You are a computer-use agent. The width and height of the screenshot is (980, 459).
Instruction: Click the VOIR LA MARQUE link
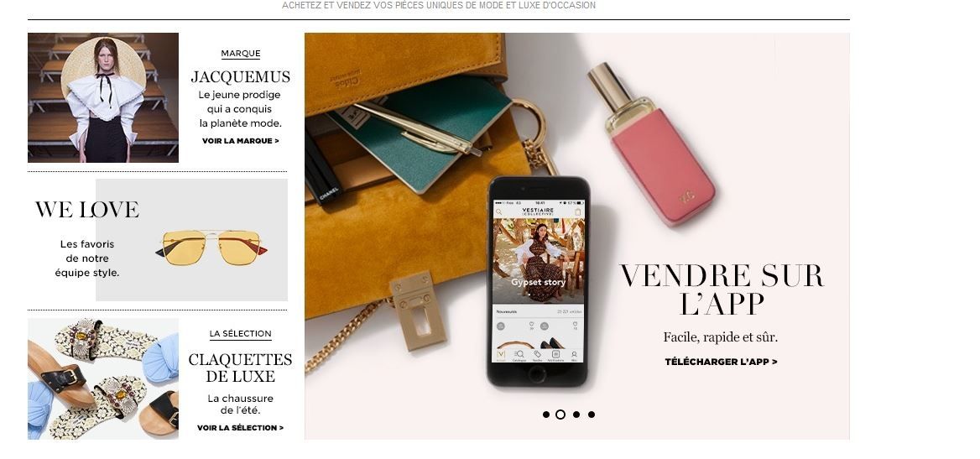(x=241, y=141)
